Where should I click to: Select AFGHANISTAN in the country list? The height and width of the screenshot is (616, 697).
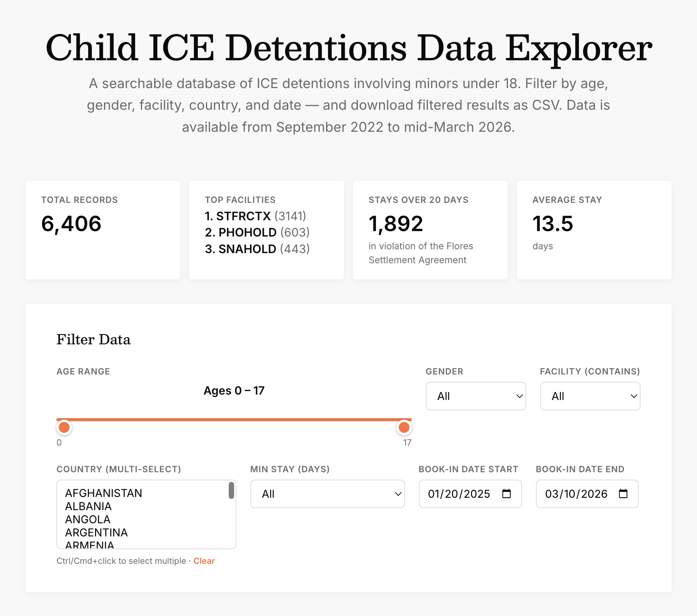point(104,493)
